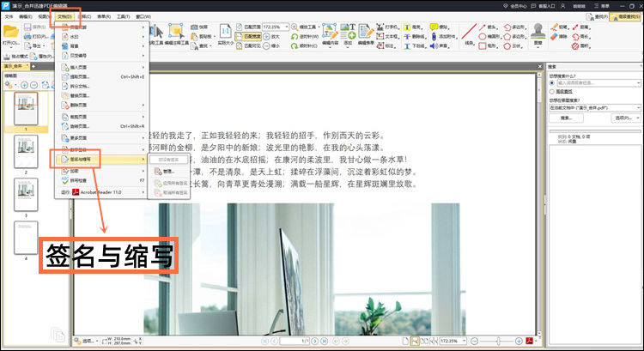The height and width of the screenshot is (351, 644).
Task: Select the Pencil tool
Action: (x=559, y=27)
